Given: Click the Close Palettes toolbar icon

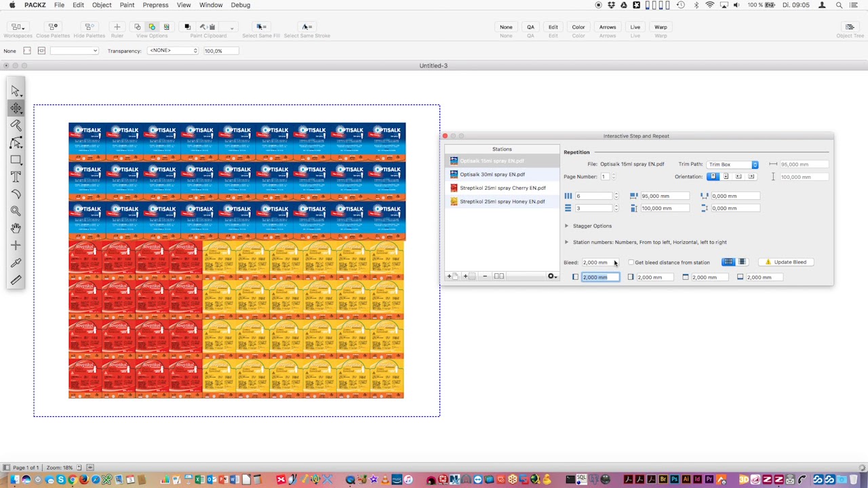Looking at the screenshot, I should [53, 27].
